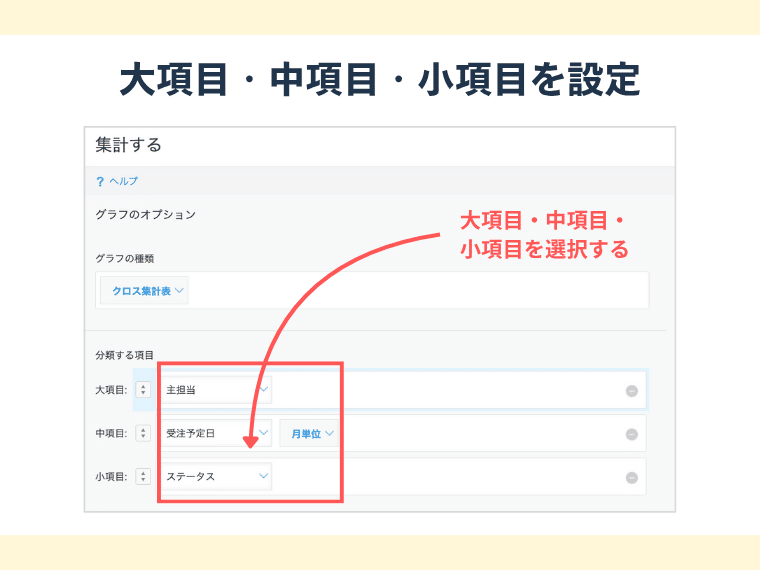760x570 pixels.
Task: Open the 月単位 period dropdown
Action: [x=311, y=434]
